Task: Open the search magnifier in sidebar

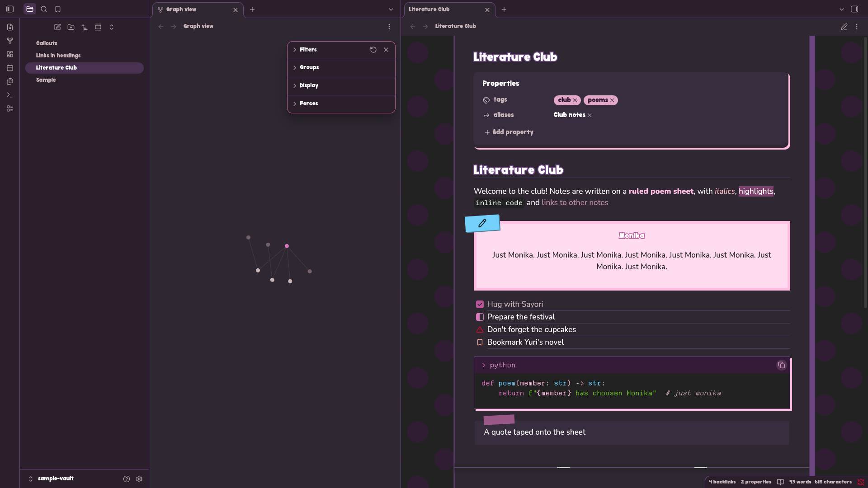Action: pos(44,9)
